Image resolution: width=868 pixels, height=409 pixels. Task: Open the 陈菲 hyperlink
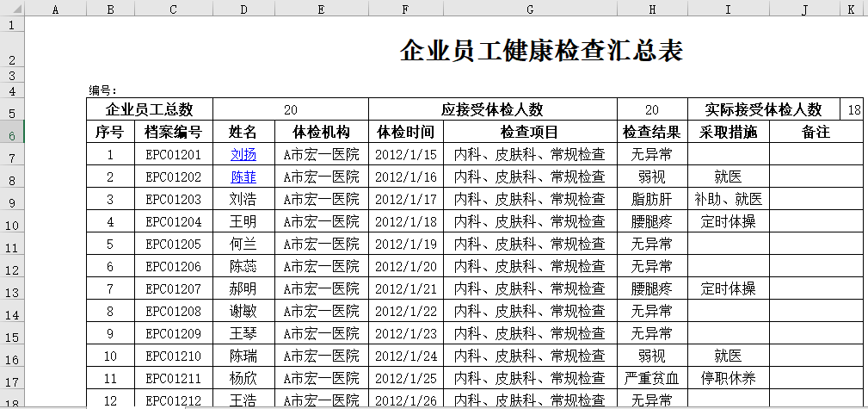pyautogui.click(x=243, y=177)
